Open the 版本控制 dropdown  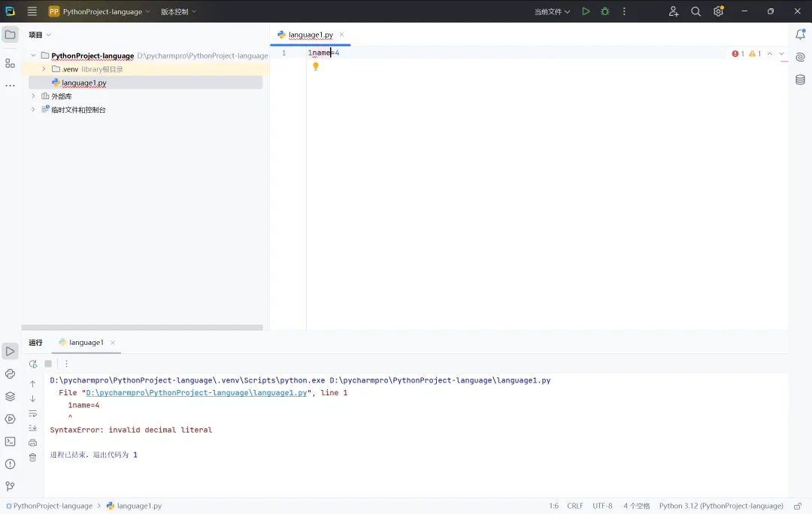coord(178,11)
